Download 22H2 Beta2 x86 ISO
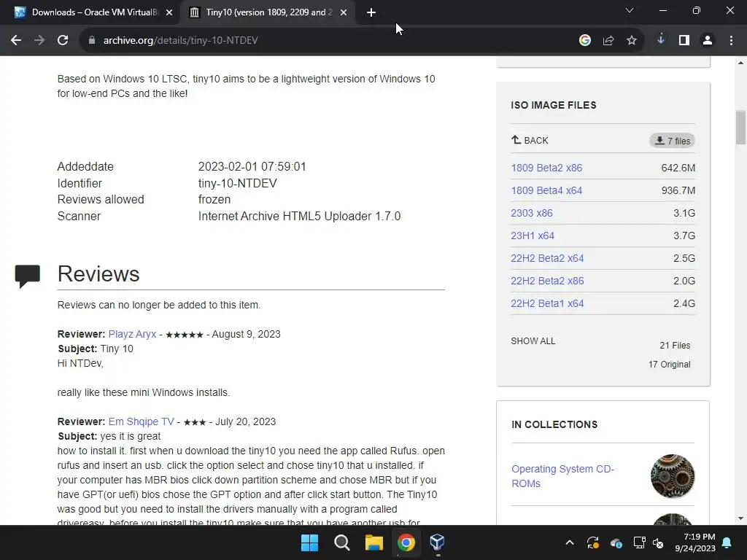Viewport: 747px width, 560px height. click(x=547, y=281)
